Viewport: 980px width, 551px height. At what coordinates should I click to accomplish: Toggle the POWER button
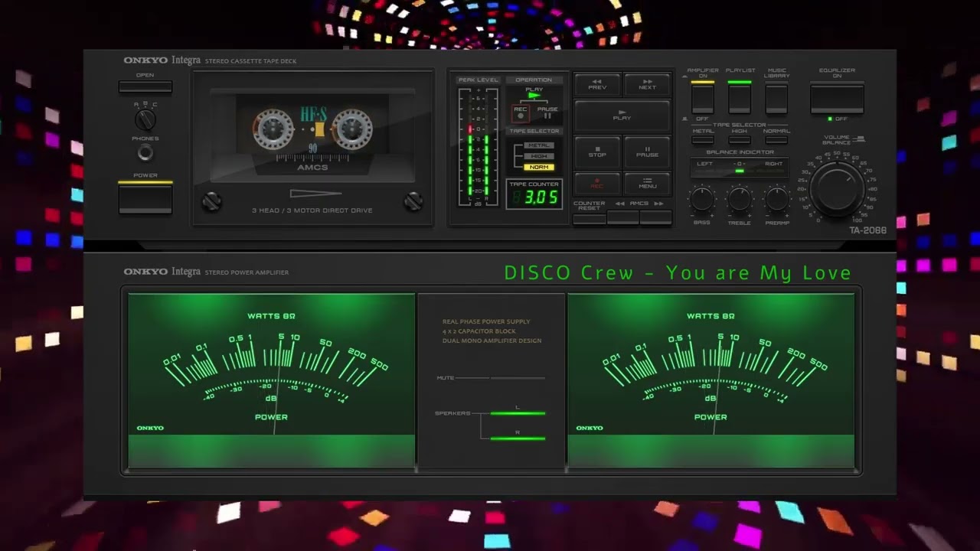(145, 198)
